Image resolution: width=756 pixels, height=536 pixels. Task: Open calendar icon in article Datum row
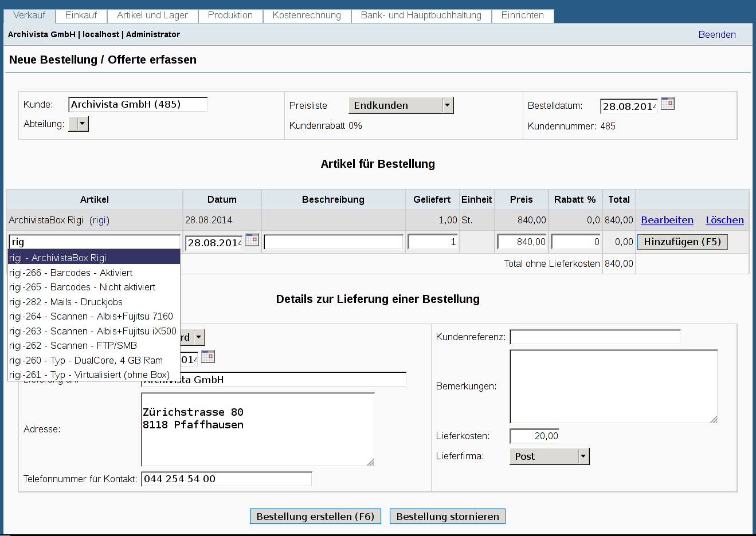coord(252,240)
